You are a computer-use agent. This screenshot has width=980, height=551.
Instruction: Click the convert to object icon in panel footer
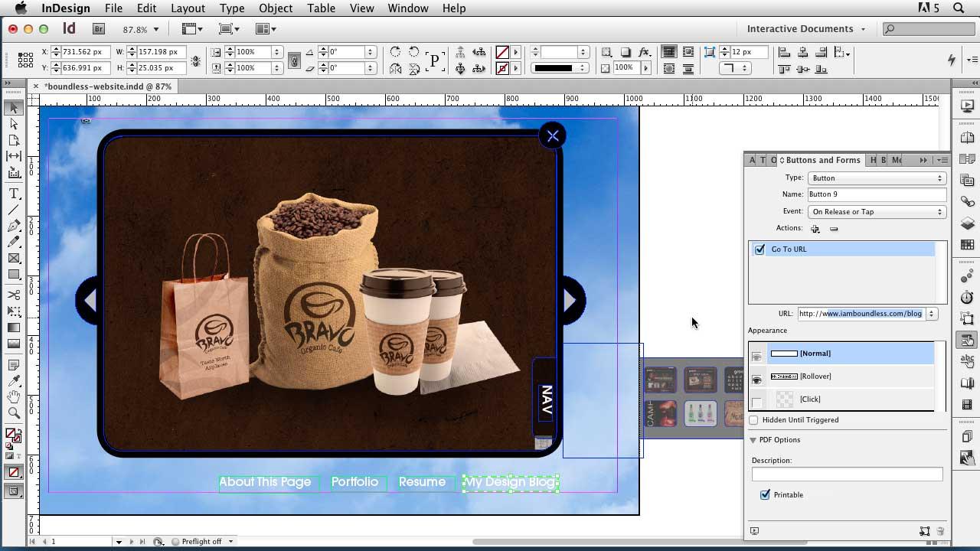[x=924, y=531]
